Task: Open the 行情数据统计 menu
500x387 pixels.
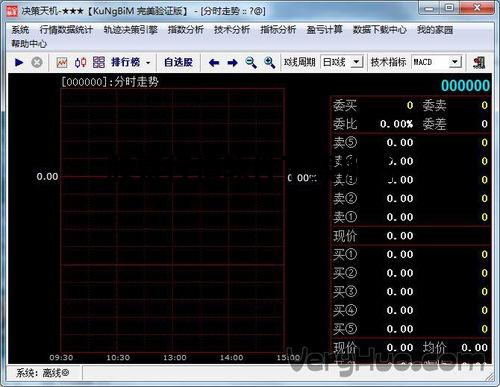Action: coord(66,30)
